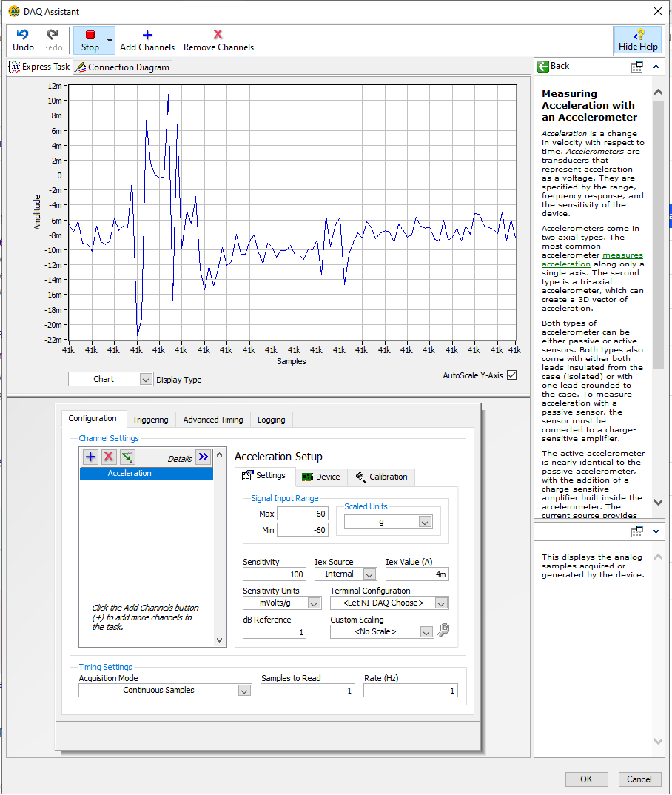Screen dimensions: 672x795
Task: Open the Stop button dropdown arrow
Action: pyautogui.click(x=110, y=40)
